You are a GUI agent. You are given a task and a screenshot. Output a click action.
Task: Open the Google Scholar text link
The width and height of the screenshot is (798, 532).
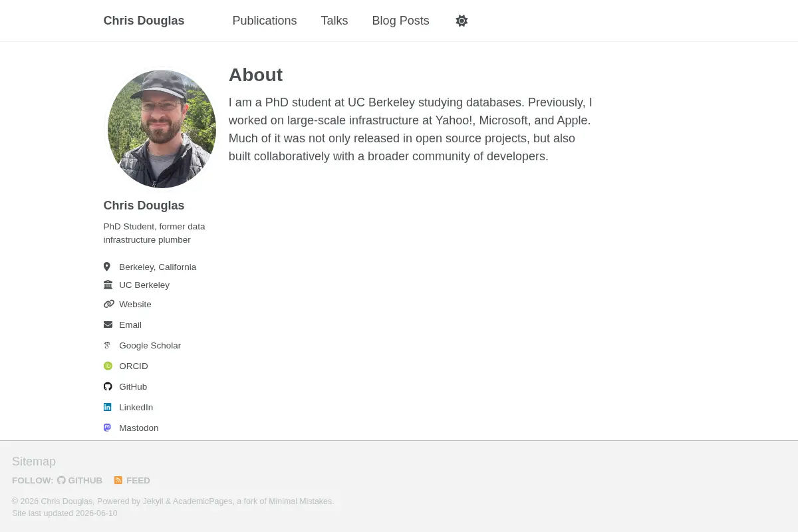pos(150,345)
